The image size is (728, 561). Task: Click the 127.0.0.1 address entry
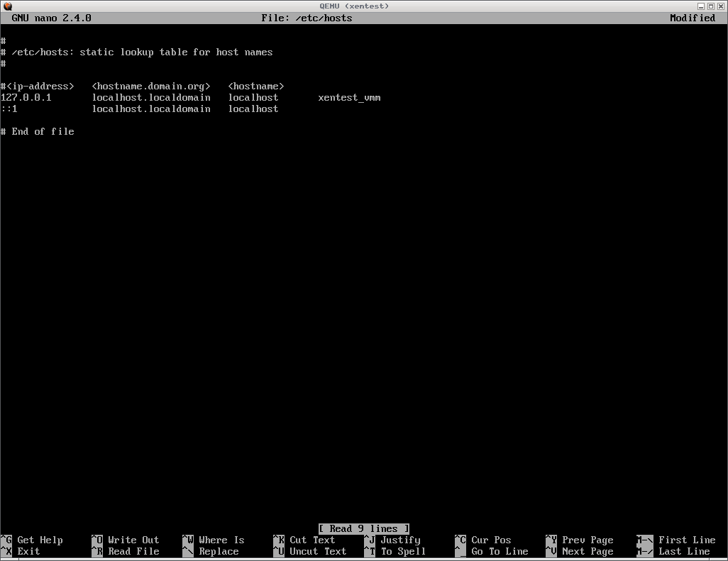coord(26,97)
